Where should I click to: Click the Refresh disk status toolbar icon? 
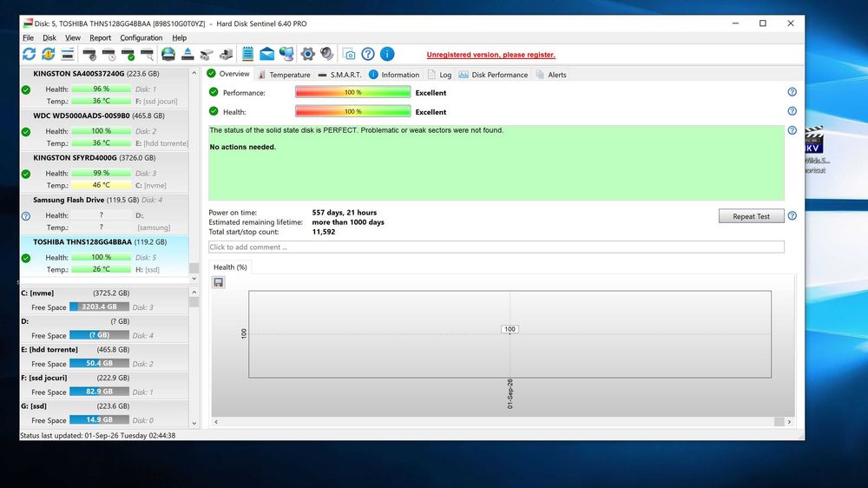29,54
